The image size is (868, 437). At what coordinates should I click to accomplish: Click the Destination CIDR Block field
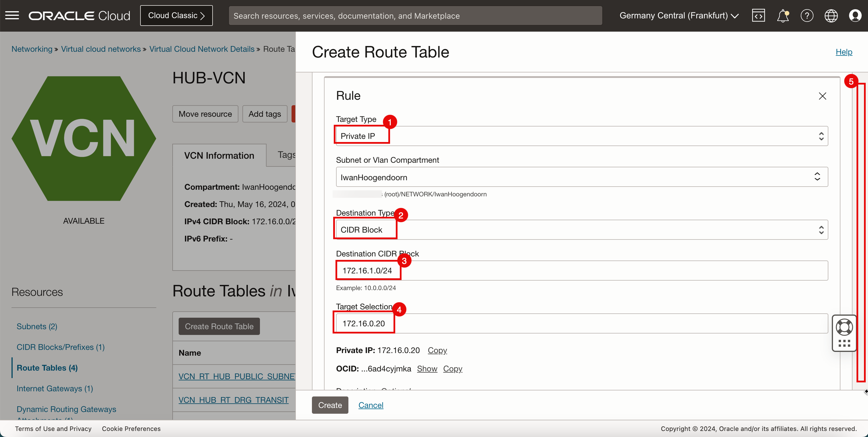coord(582,271)
